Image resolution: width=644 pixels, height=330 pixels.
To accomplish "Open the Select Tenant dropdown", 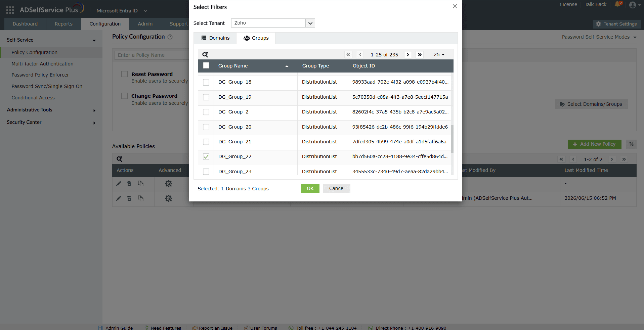I will point(273,23).
